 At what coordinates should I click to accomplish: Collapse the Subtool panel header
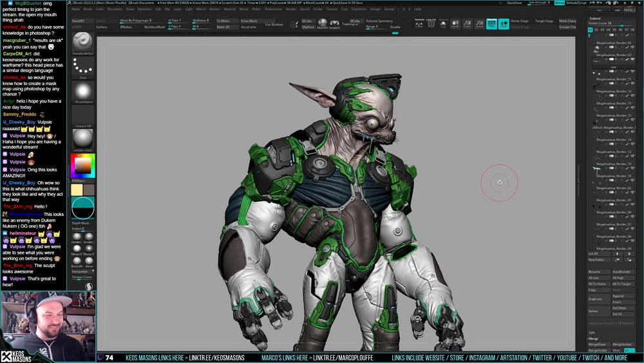[594, 19]
